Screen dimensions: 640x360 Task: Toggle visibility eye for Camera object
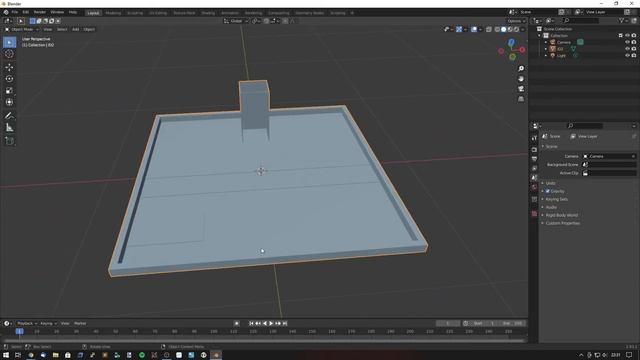click(627, 42)
